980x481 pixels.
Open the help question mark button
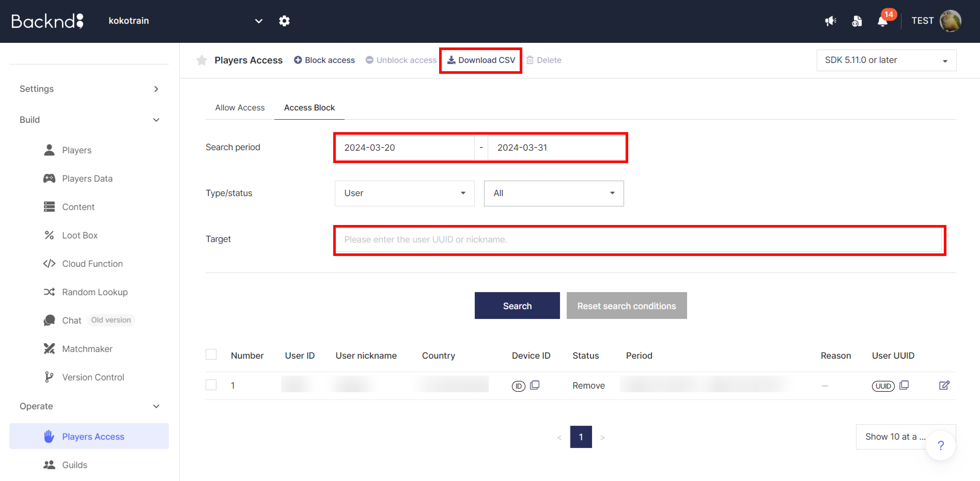941,445
